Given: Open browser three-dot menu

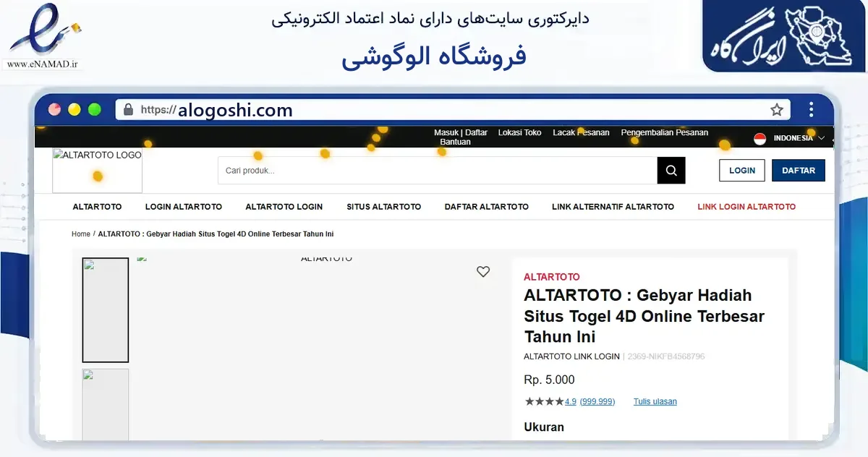Looking at the screenshot, I should (812, 110).
